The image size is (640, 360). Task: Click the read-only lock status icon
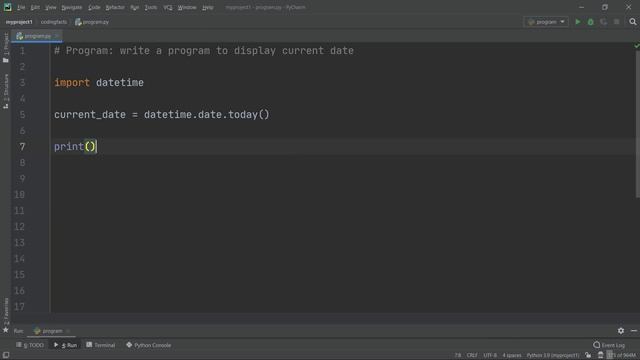click(x=588, y=355)
